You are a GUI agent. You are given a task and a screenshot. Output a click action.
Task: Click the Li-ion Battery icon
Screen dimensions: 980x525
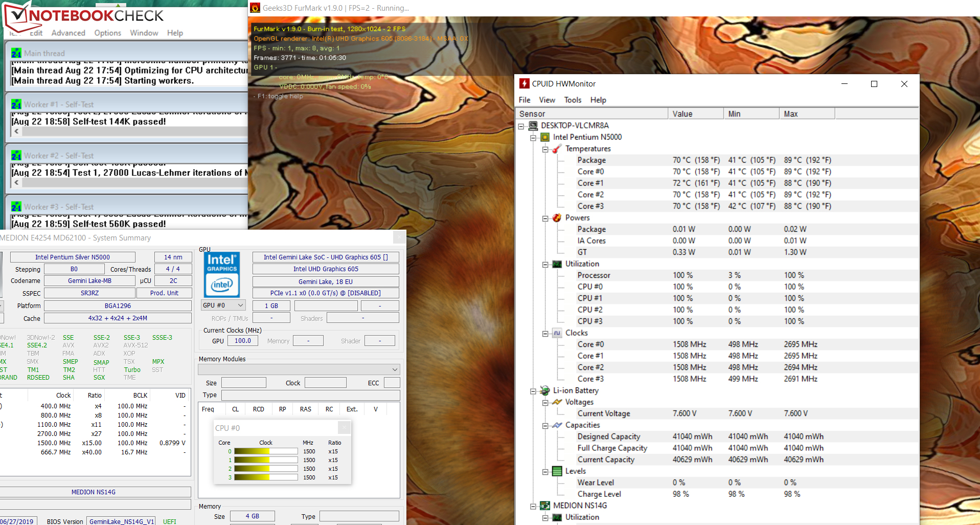point(545,390)
